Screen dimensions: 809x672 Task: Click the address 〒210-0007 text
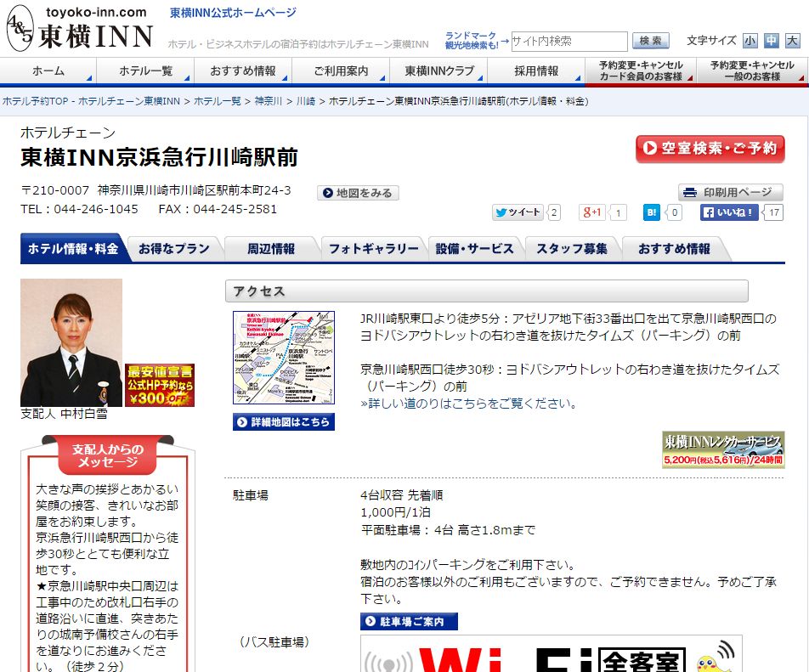click(x=156, y=190)
